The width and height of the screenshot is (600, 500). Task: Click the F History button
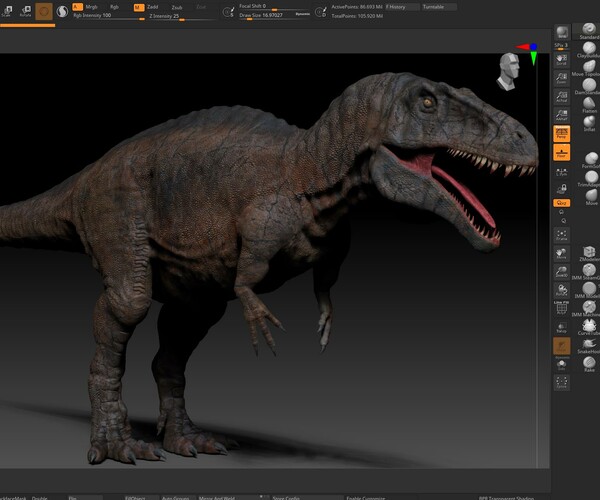[x=402, y=7]
